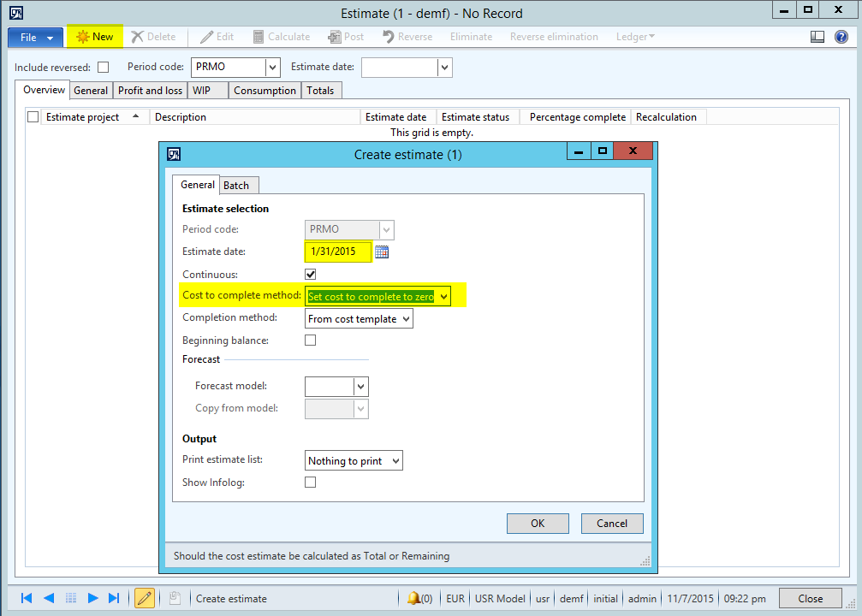Screen dimensions: 862x616
Task: Switch to the Batch tab
Action: [x=236, y=186]
